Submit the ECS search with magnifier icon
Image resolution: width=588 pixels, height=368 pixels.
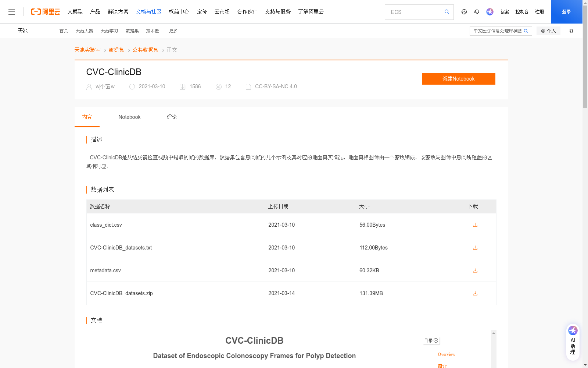pyautogui.click(x=447, y=12)
